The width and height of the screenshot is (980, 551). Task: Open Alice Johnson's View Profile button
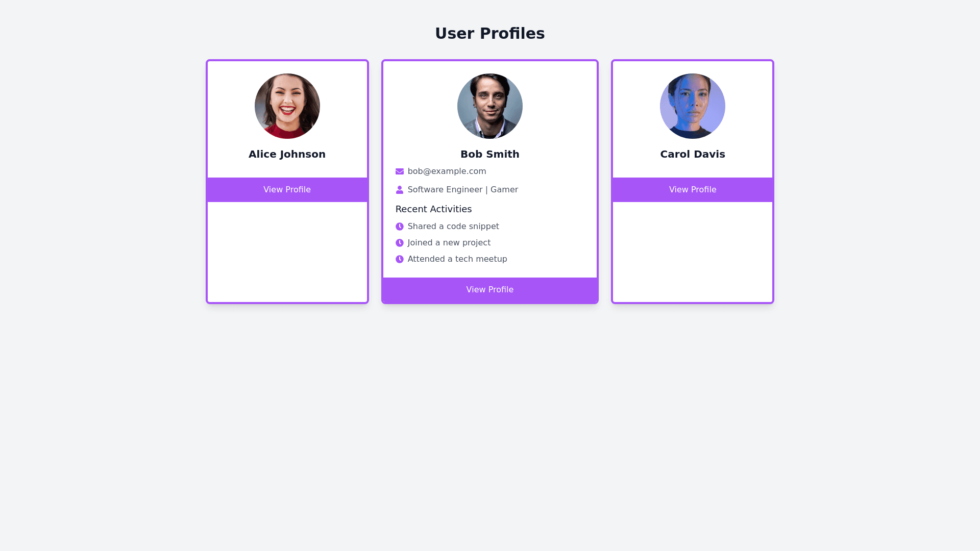[287, 190]
